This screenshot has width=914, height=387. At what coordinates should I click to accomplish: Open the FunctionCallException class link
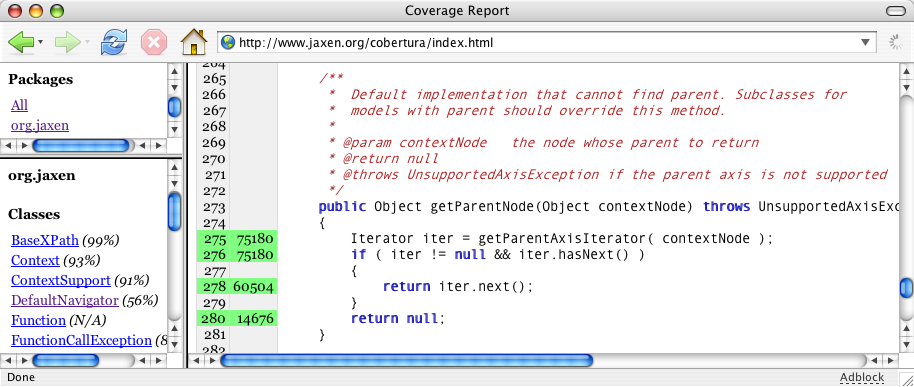[x=81, y=340]
